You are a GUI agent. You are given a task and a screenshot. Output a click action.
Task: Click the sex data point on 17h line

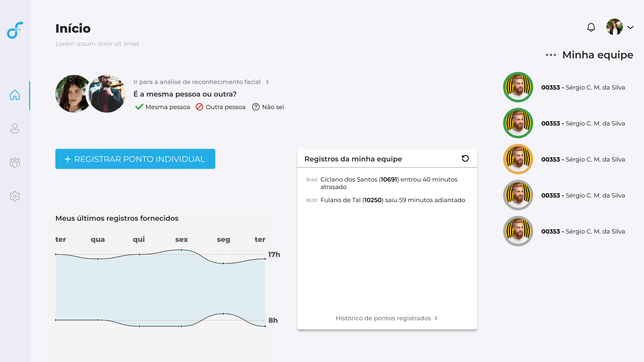click(181, 250)
